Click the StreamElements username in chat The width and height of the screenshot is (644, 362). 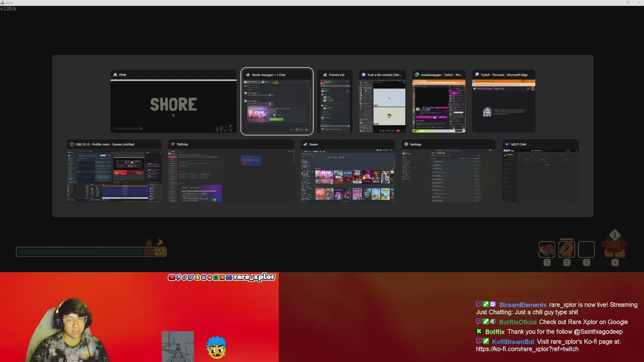point(522,305)
